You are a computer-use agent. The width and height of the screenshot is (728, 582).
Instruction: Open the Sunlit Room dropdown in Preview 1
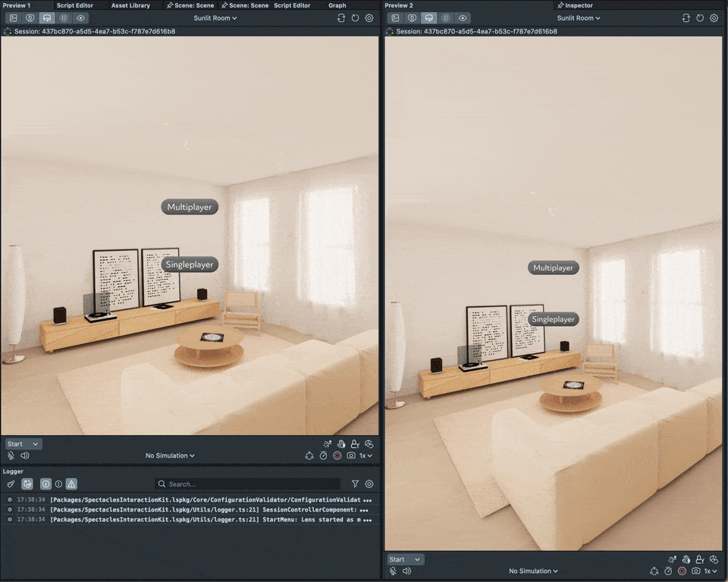pyautogui.click(x=215, y=17)
